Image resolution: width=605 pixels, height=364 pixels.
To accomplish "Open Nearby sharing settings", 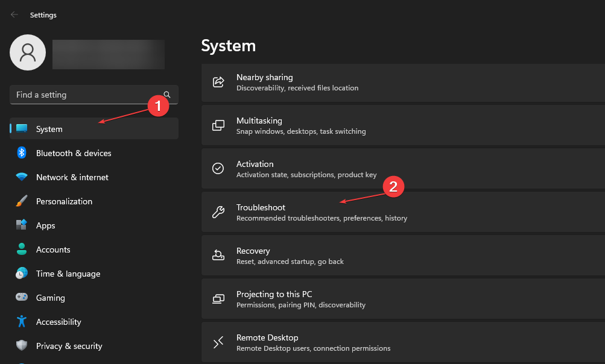I will tap(398, 82).
